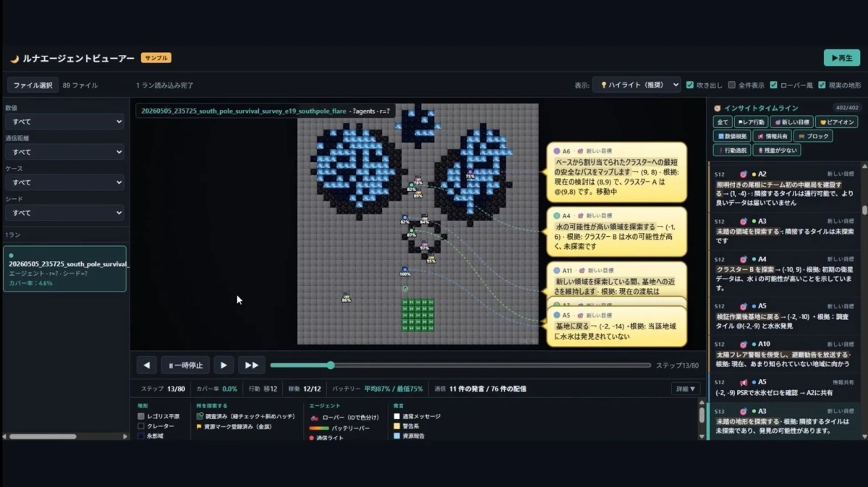
Task: Enable the 全件表示 checkbox
Action: point(732,85)
